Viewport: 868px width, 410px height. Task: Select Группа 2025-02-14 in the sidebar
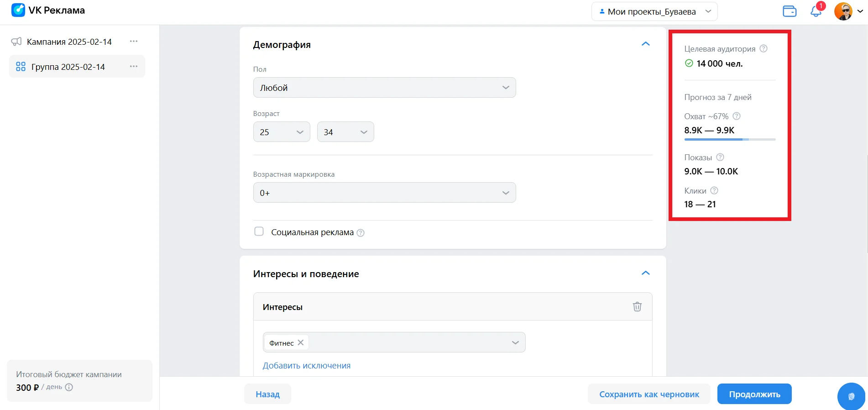tap(68, 67)
